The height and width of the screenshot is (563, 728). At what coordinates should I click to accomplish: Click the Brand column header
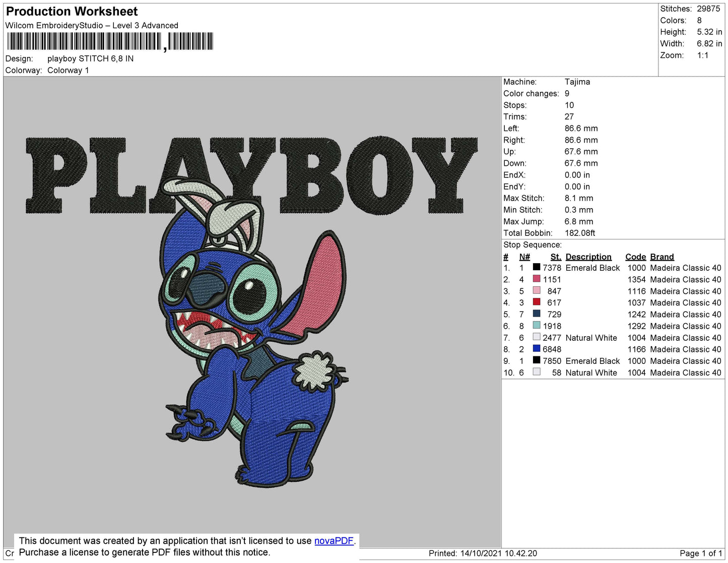click(661, 257)
